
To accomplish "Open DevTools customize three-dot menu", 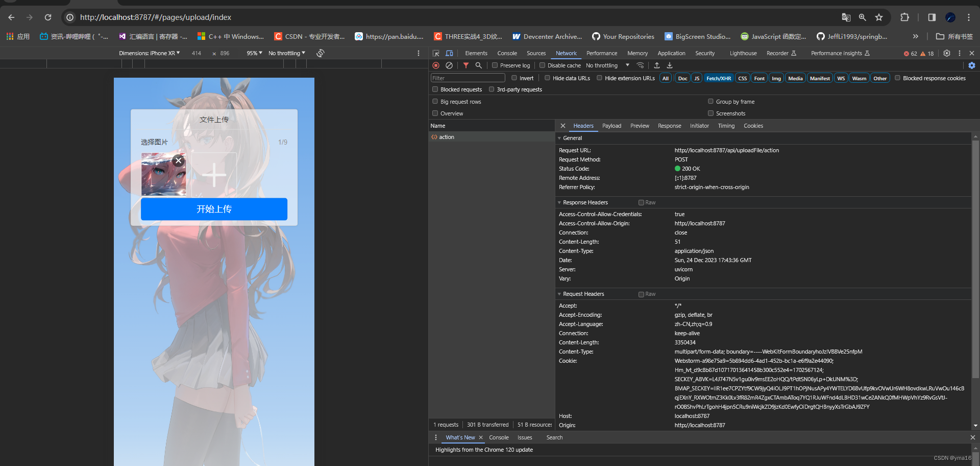I will [960, 53].
